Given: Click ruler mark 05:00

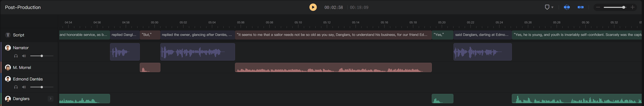Looking at the screenshot, I should click(x=154, y=23).
